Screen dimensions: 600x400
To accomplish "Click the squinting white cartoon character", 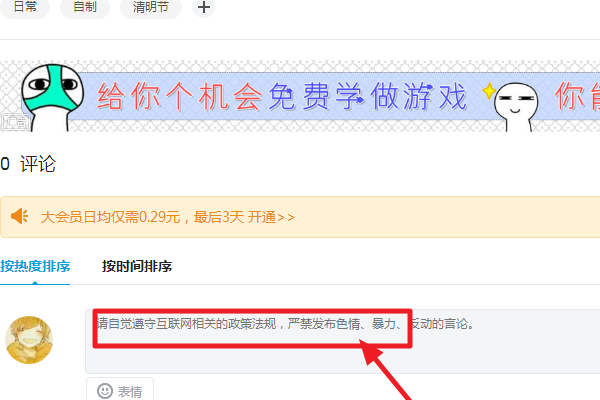I will (x=516, y=106).
